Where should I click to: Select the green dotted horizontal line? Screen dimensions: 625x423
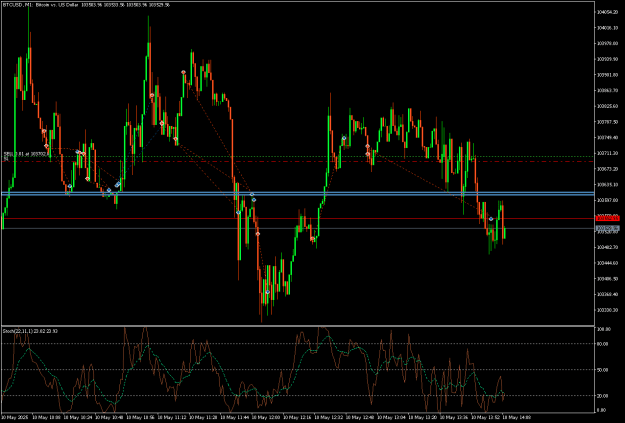click(298, 157)
